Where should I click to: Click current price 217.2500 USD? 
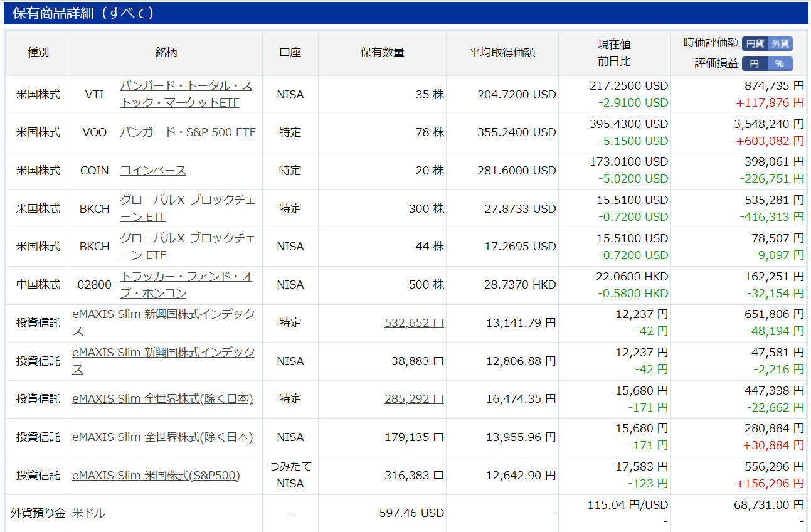629,86
